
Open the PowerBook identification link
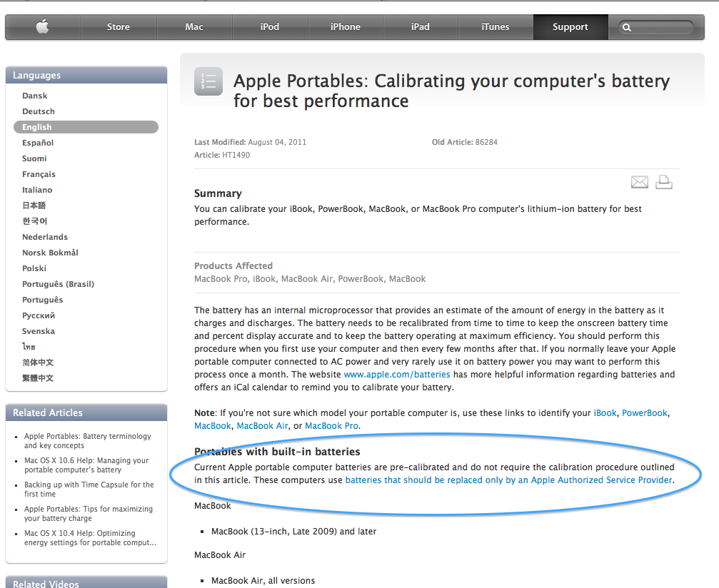pyautogui.click(x=644, y=413)
